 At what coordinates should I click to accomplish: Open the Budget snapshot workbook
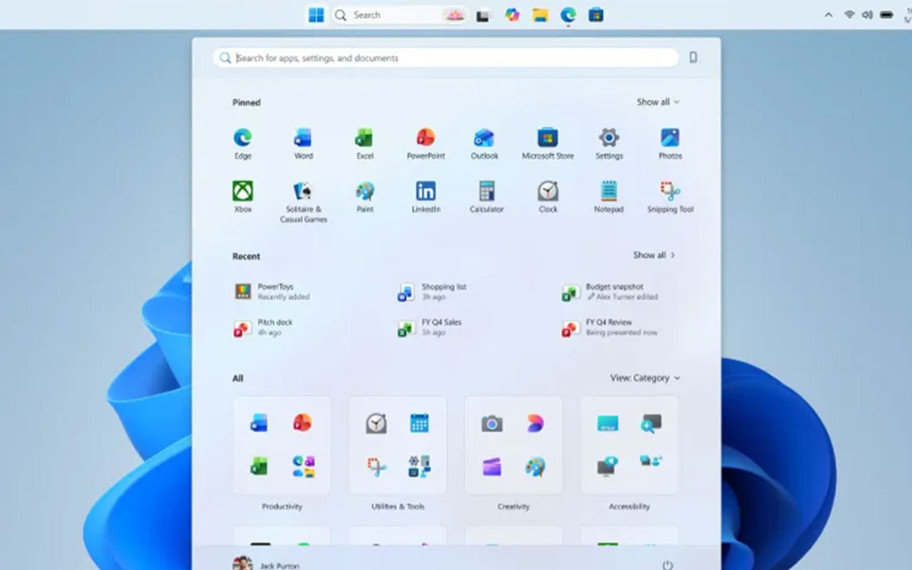click(610, 291)
